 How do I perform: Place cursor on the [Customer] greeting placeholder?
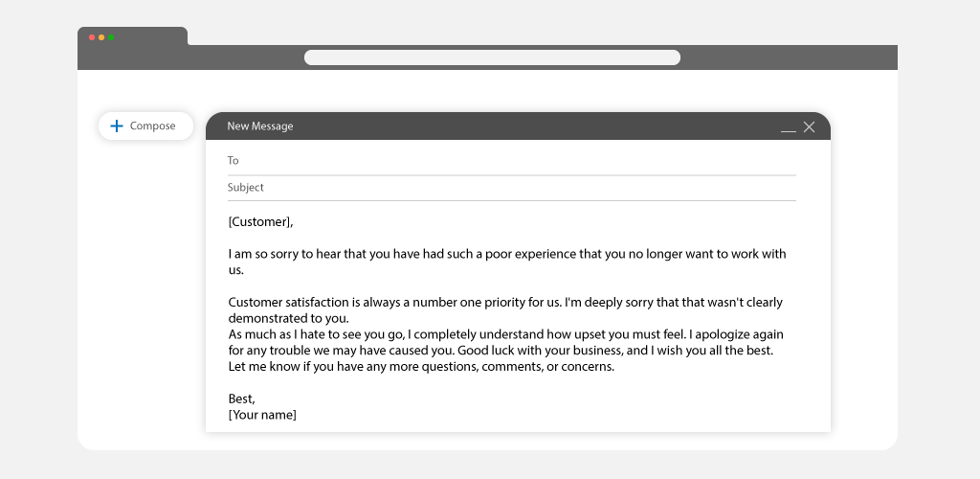click(260, 221)
